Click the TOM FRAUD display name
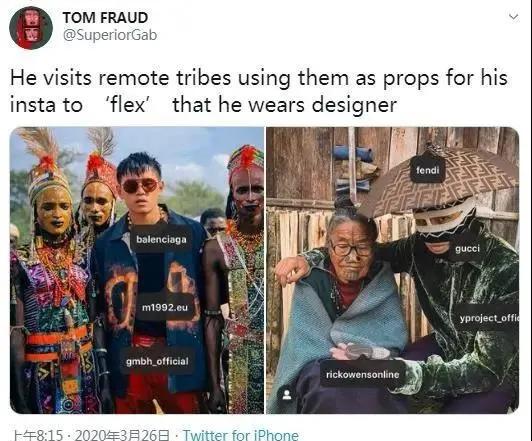 click(105, 18)
